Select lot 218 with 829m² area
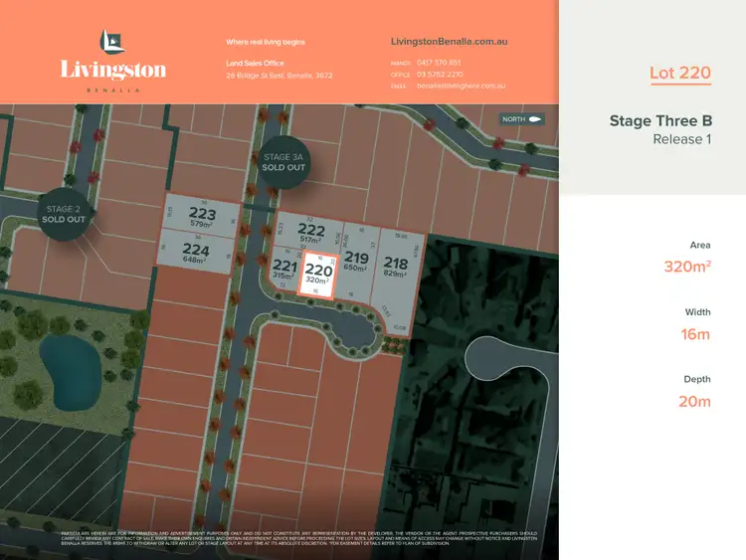 (395, 268)
